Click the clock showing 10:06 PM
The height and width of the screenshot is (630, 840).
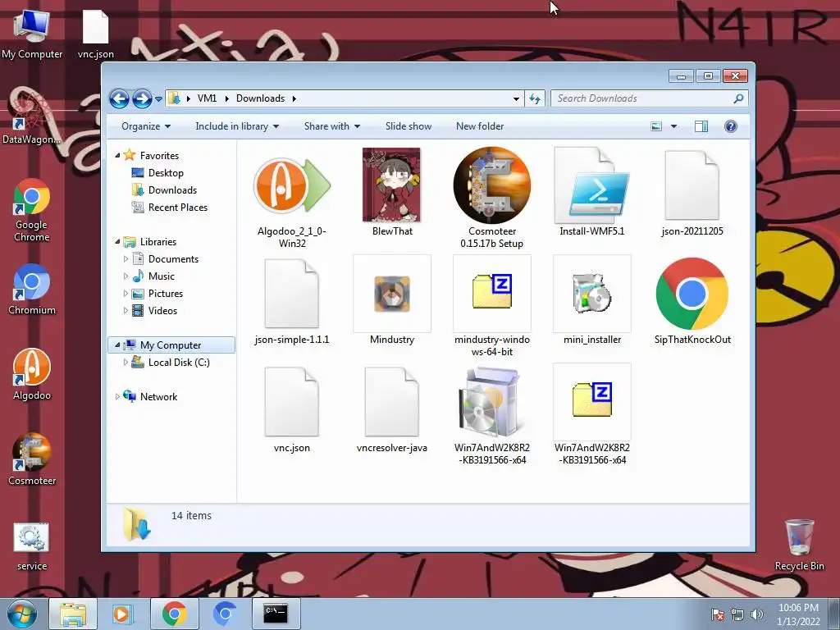click(798, 608)
